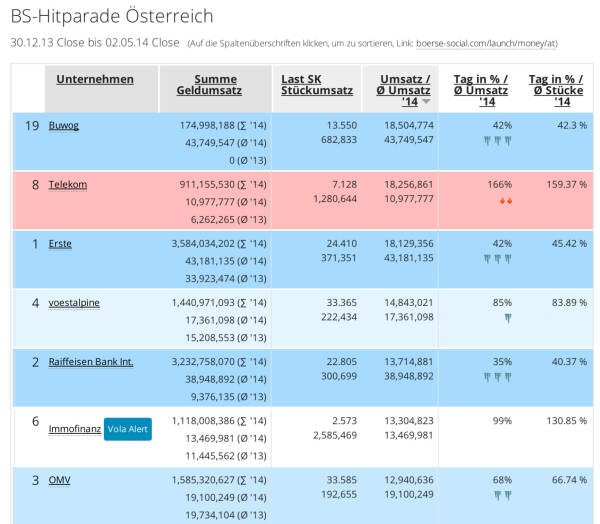Screen dimensions: 600x524
Task: Sort by Last SK Stückumsatz header
Action: point(317,85)
